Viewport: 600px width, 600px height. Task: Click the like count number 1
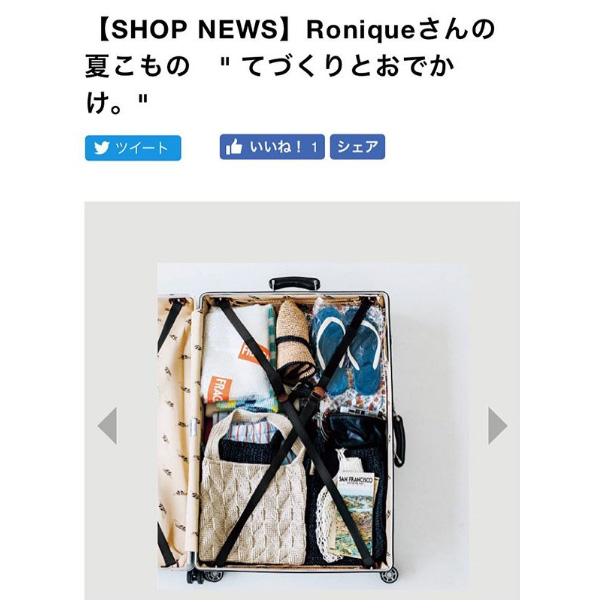click(315, 147)
